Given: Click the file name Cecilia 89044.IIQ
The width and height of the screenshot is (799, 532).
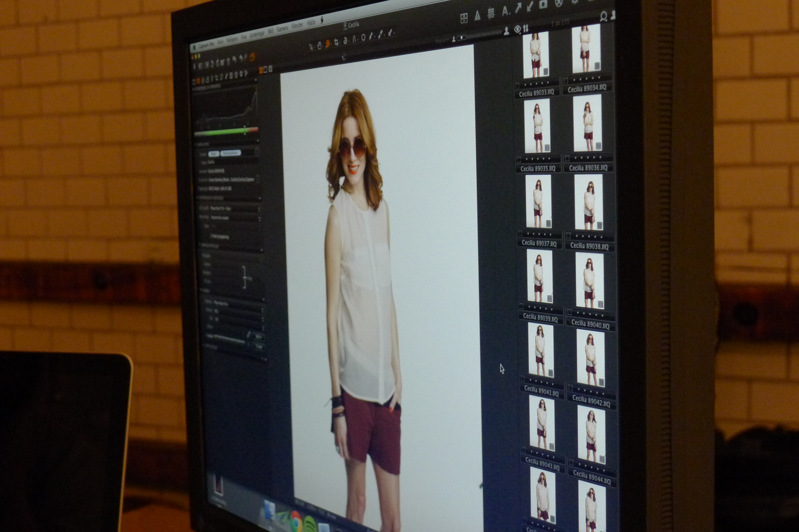Looking at the screenshot, I should pyautogui.click(x=592, y=478).
